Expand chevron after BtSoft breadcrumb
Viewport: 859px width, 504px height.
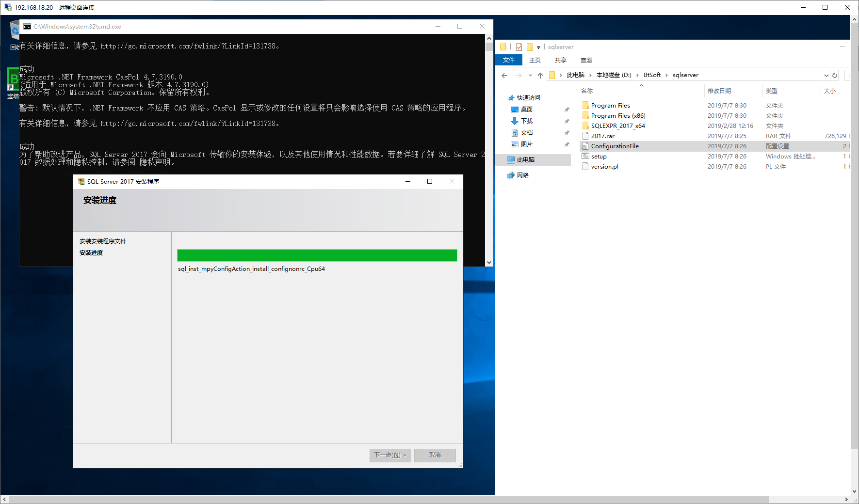[x=666, y=76]
